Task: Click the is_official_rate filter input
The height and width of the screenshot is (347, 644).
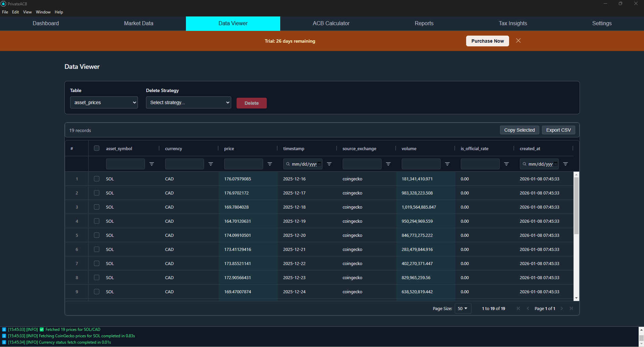Action: click(480, 164)
